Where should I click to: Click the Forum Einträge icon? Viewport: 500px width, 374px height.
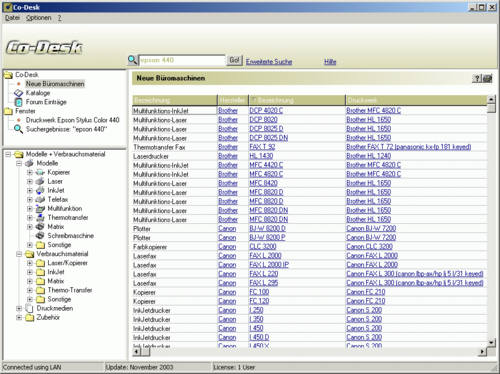[19, 102]
